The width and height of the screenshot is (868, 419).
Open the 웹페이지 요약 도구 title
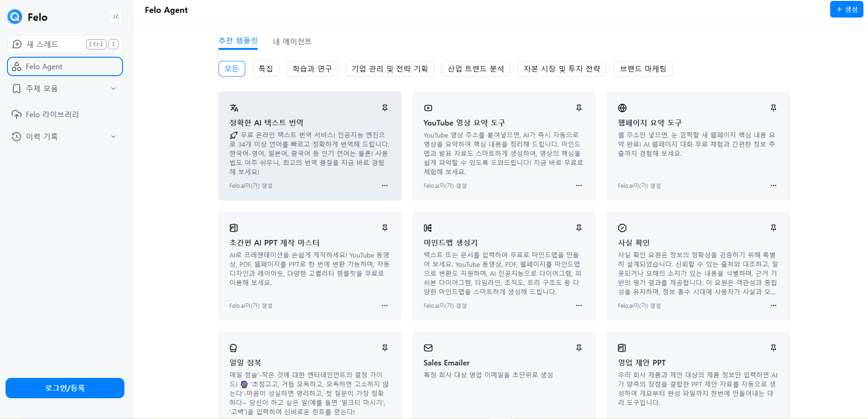click(x=650, y=123)
